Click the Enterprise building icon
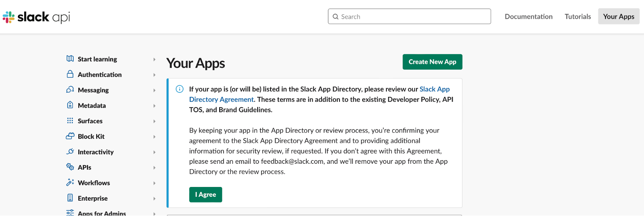This screenshot has width=644, height=216. pos(70,198)
